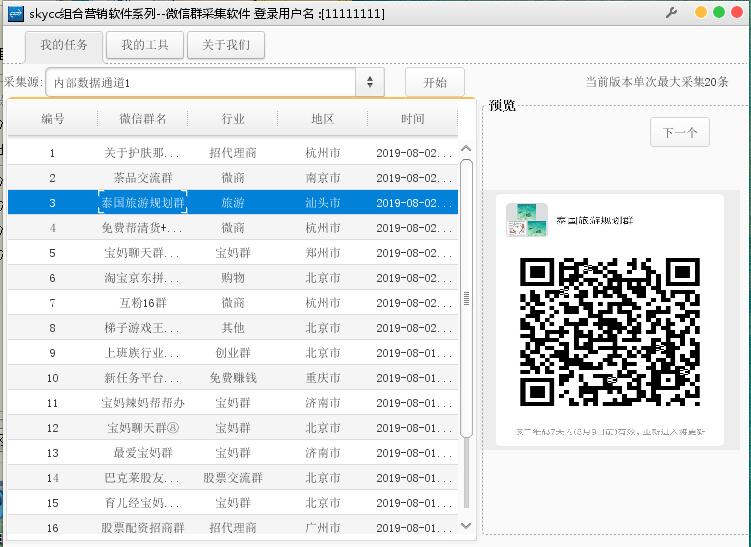Click the wrench settings icon in title bar
This screenshot has width=751, height=547.
pos(672,13)
